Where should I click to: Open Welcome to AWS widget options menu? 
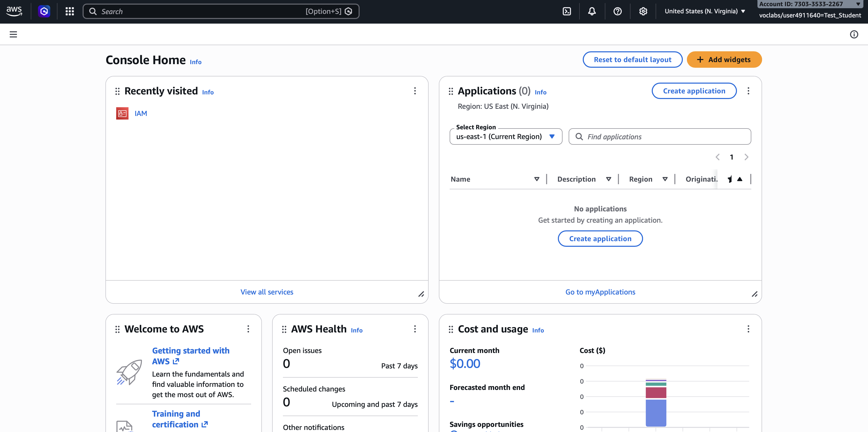pos(248,329)
